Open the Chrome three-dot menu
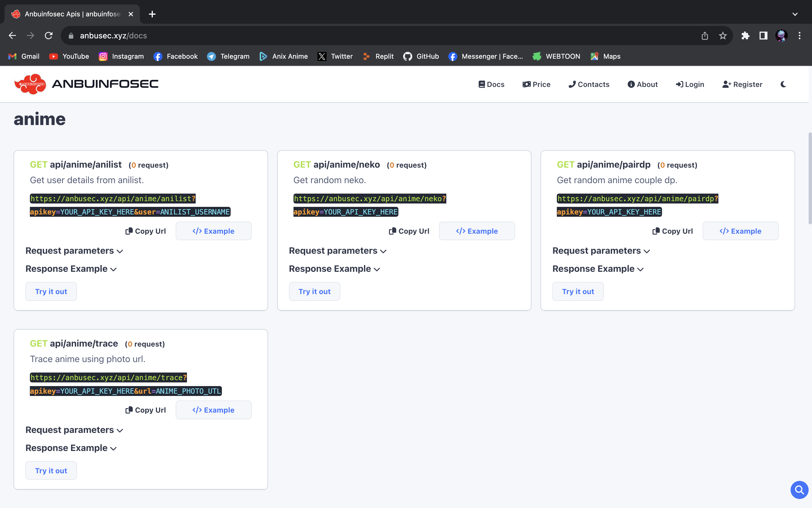 pyautogui.click(x=800, y=36)
